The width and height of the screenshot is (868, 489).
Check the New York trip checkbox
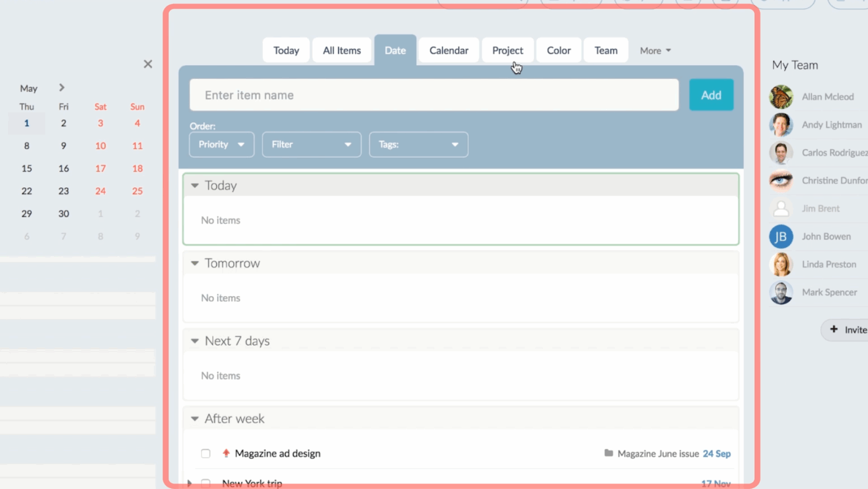206,483
